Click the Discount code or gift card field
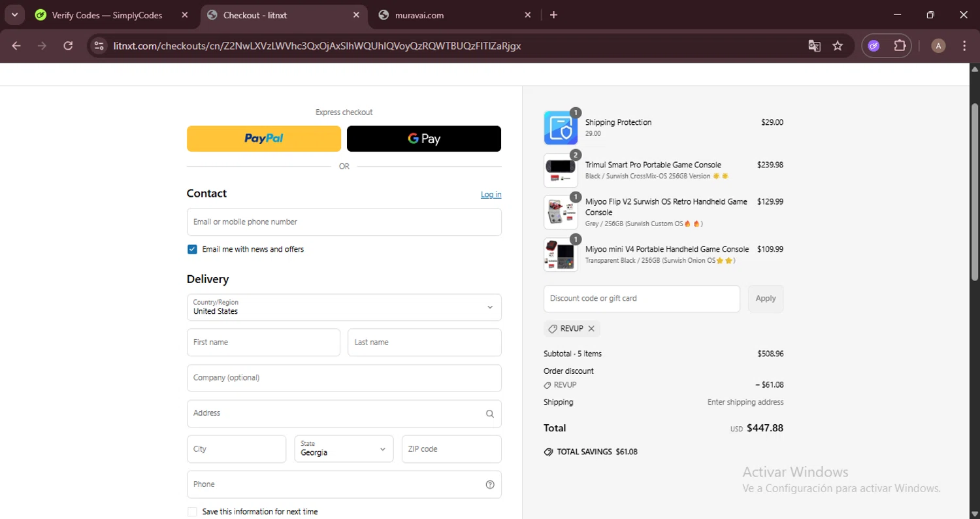The width and height of the screenshot is (980, 519). [x=642, y=299]
